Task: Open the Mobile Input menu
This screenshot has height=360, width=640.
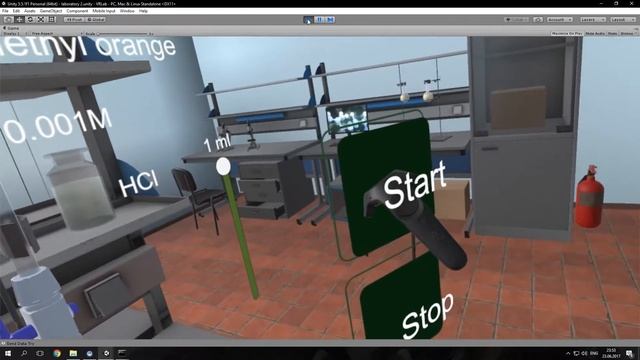Action: pyautogui.click(x=104, y=11)
